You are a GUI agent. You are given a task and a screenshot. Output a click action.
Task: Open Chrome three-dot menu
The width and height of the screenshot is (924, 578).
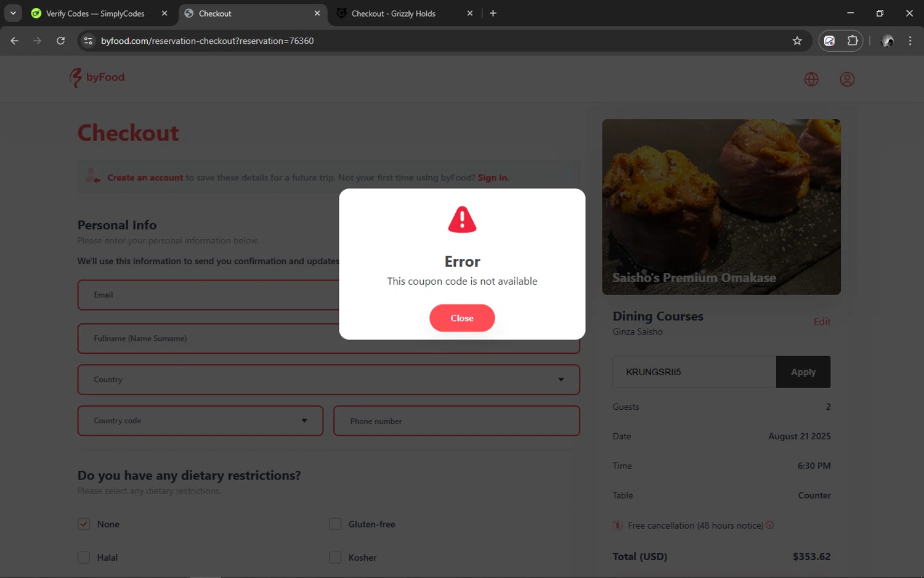tap(910, 41)
